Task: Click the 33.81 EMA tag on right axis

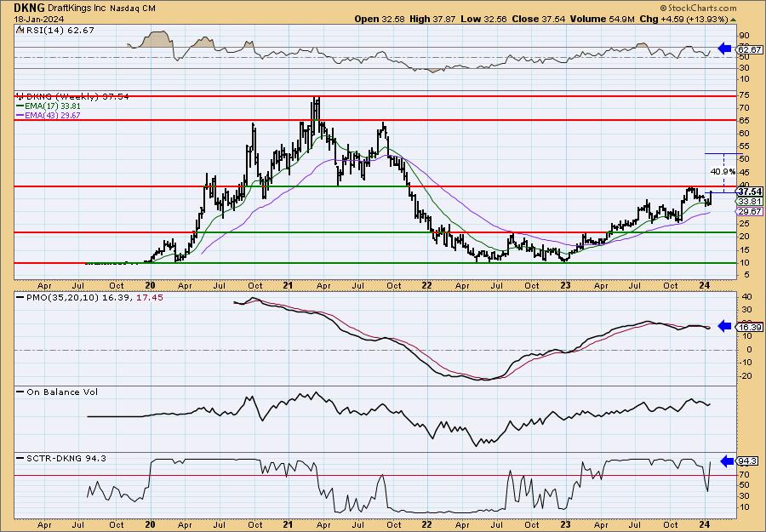Action: (750, 201)
